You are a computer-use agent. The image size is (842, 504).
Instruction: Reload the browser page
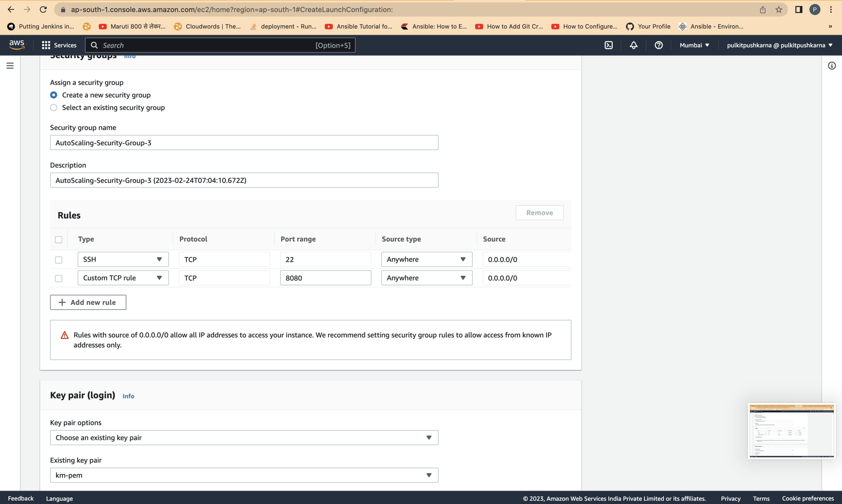point(43,10)
